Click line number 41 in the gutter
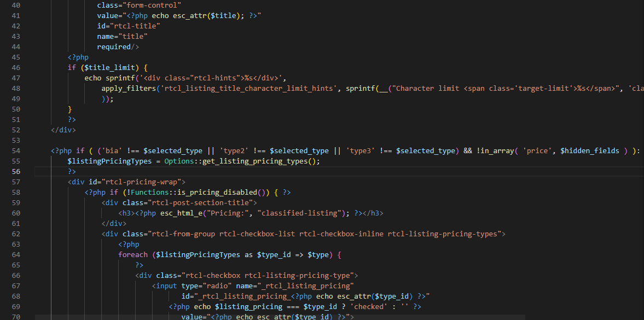The width and height of the screenshot is (644, 320). coord(16,16)
